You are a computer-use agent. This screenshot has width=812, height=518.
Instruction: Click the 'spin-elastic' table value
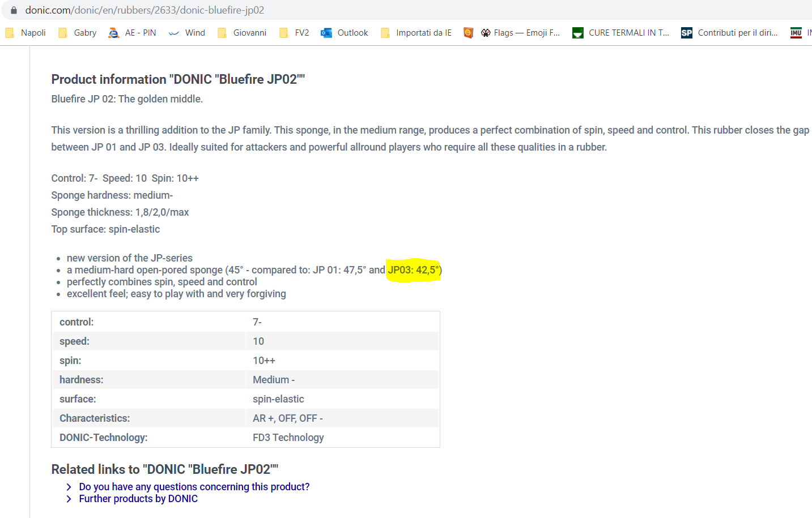pos(278,399)
